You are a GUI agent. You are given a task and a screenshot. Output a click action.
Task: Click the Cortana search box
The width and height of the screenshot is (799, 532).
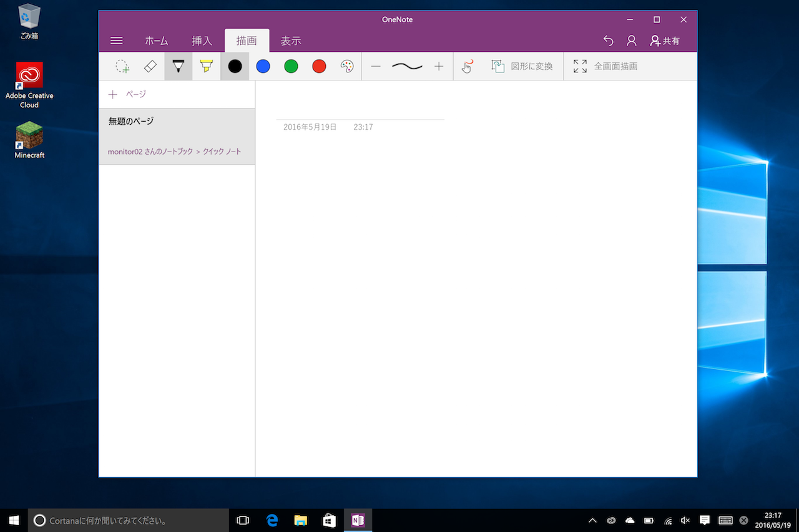tap(129, 520)
